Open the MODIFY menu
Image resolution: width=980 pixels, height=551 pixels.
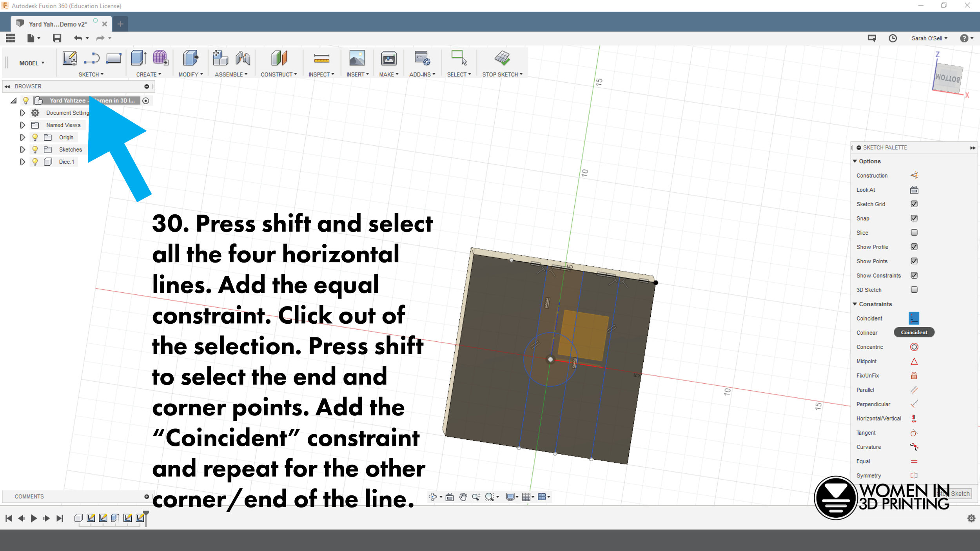point(191,74)
